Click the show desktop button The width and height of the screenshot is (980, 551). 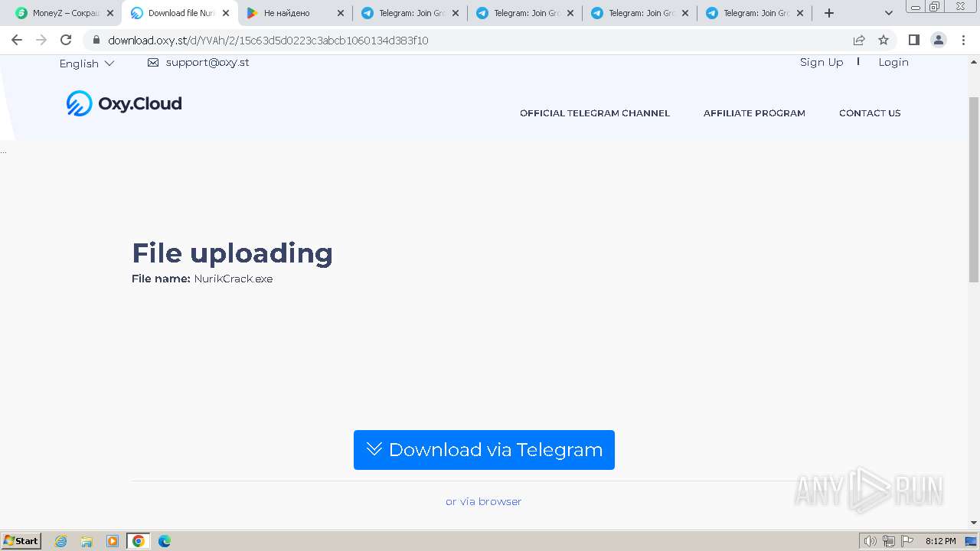(x=972, y=541)
